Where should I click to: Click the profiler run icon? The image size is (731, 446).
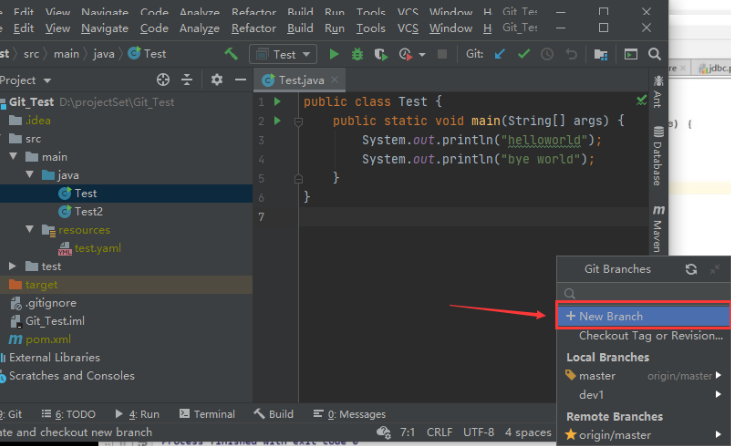click(x=406, y=55)
